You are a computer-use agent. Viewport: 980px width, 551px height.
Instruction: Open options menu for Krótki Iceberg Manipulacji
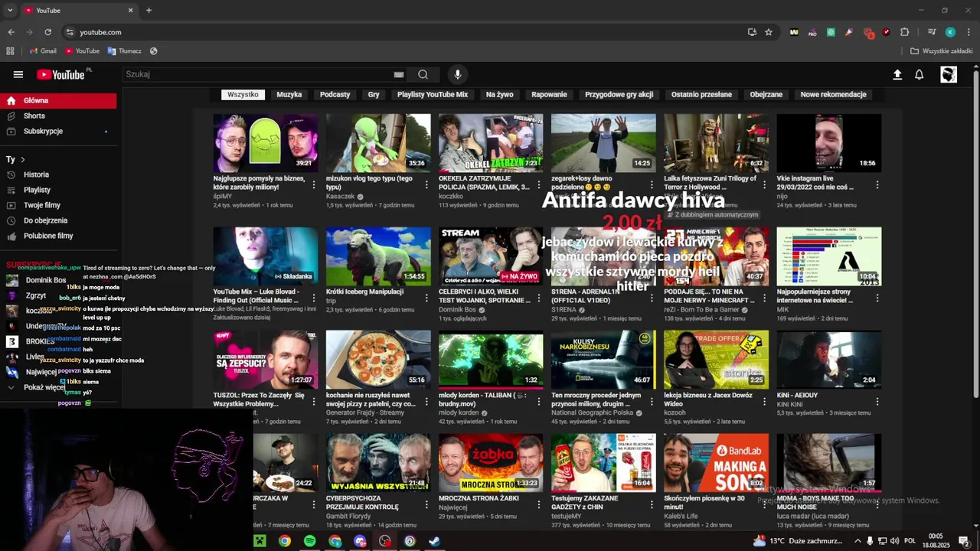click(426, 298)
